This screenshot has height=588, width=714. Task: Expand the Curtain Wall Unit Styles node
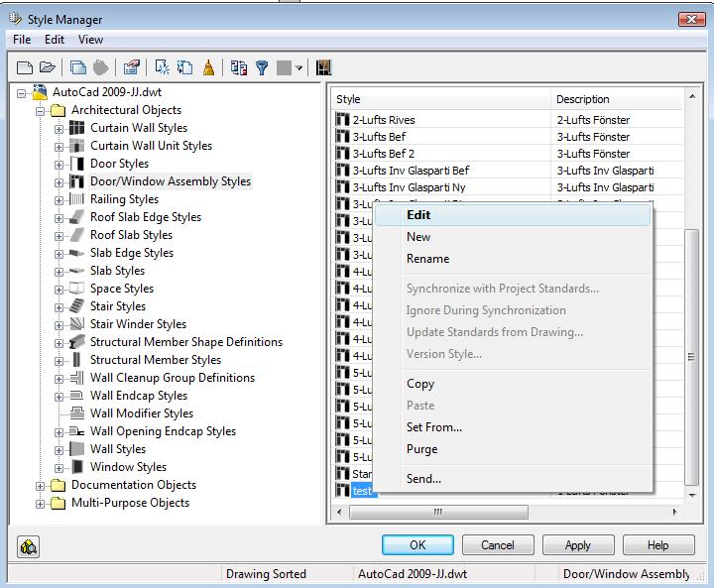point(59,147)
